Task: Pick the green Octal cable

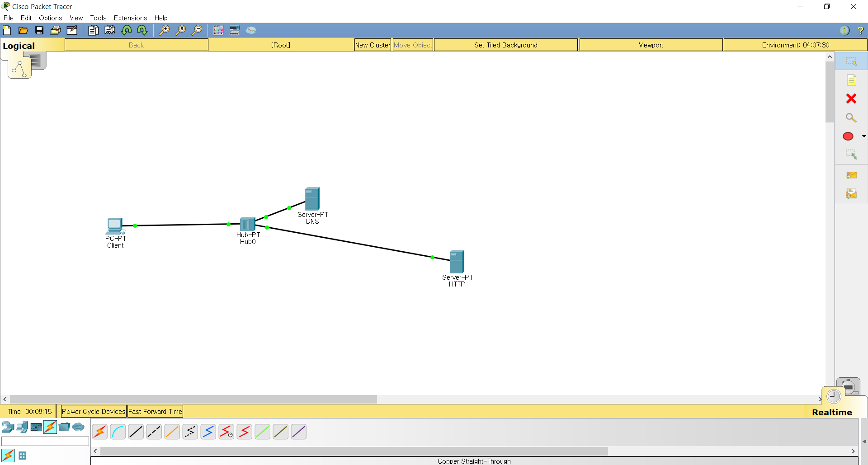Action: pyautogui.click(x=263, y=432)
